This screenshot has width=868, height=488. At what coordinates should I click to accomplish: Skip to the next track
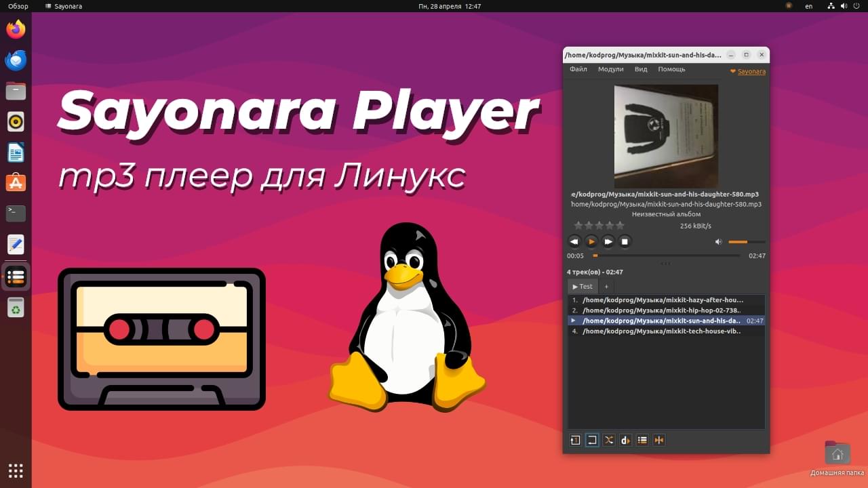pos(608,241)
